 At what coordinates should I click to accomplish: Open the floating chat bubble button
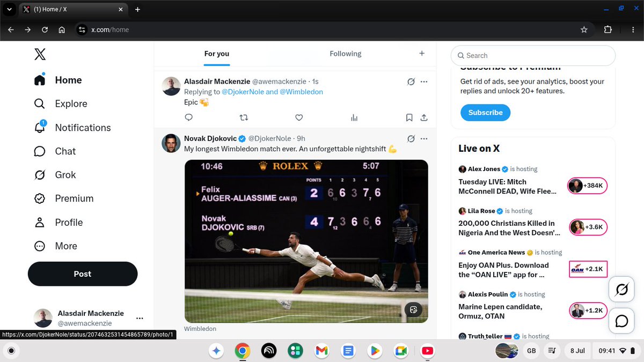[x=622, y=321]
